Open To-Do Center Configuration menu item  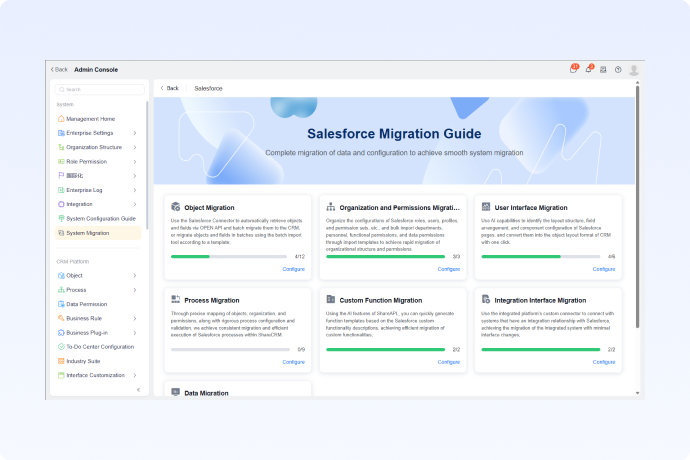pyautogui.click(x=98, y=347)
